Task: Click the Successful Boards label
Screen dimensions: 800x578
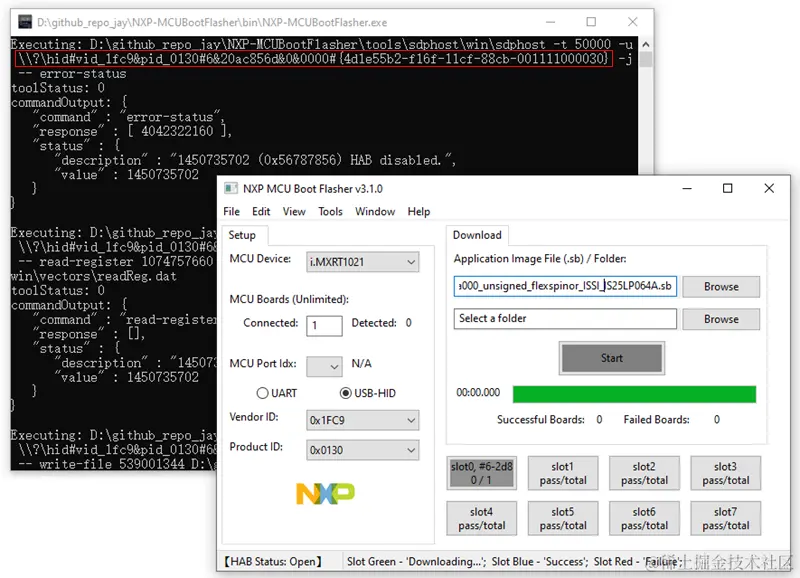Action: click(x=541, y=419)
